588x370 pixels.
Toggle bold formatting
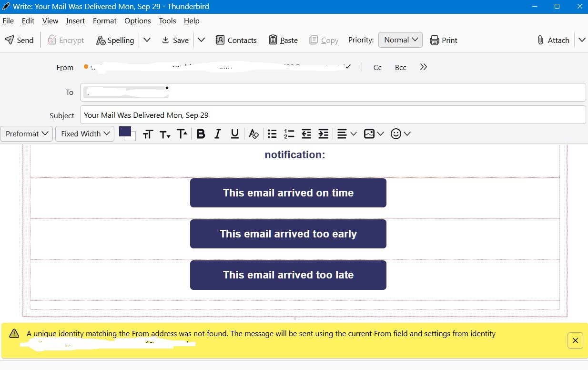point(201,134)
